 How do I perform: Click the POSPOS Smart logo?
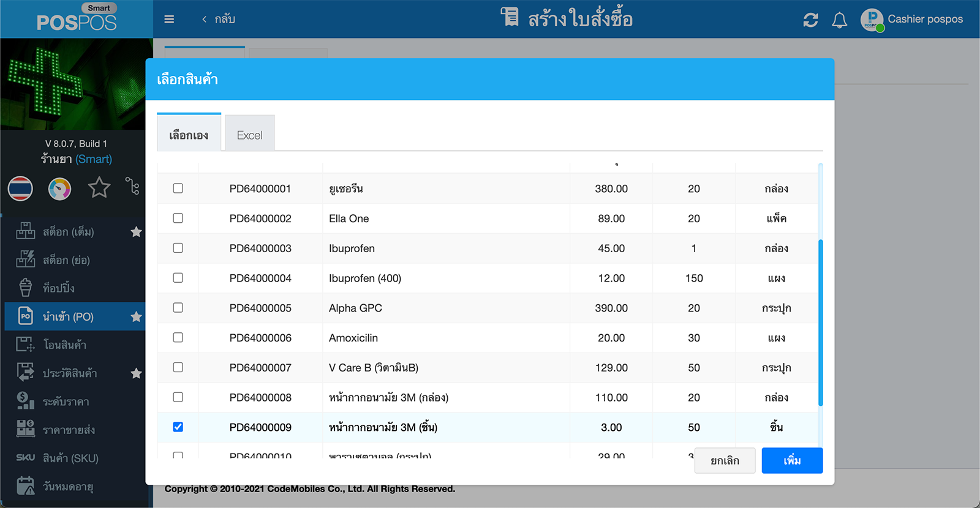[x=77, y=18]
